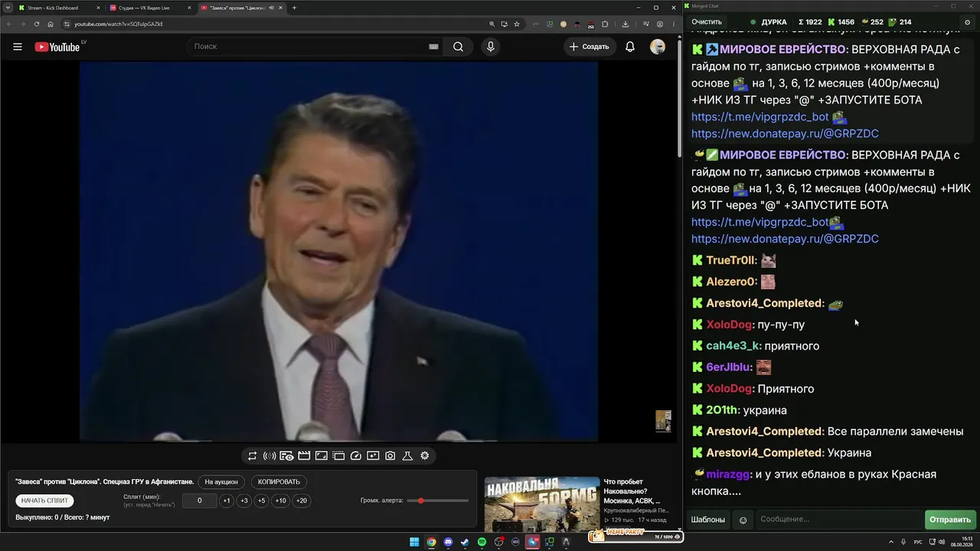
Task: Switch to VK Видео Live studio tab
Action: [x=150, y=8]
